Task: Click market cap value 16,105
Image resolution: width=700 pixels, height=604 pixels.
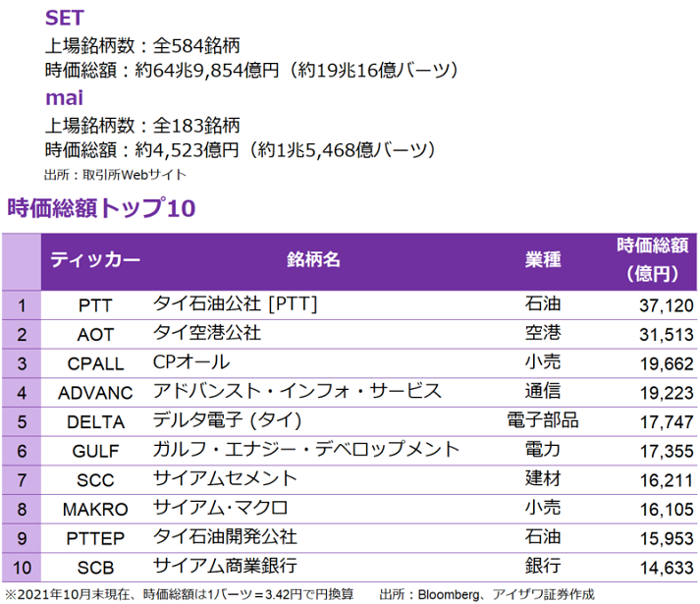Action: coord(666,510)
